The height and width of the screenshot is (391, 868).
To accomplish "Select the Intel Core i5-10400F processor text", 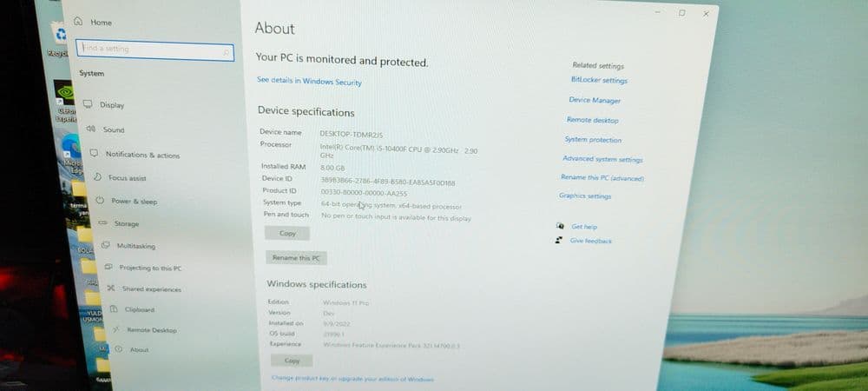I will pos(398,152).
